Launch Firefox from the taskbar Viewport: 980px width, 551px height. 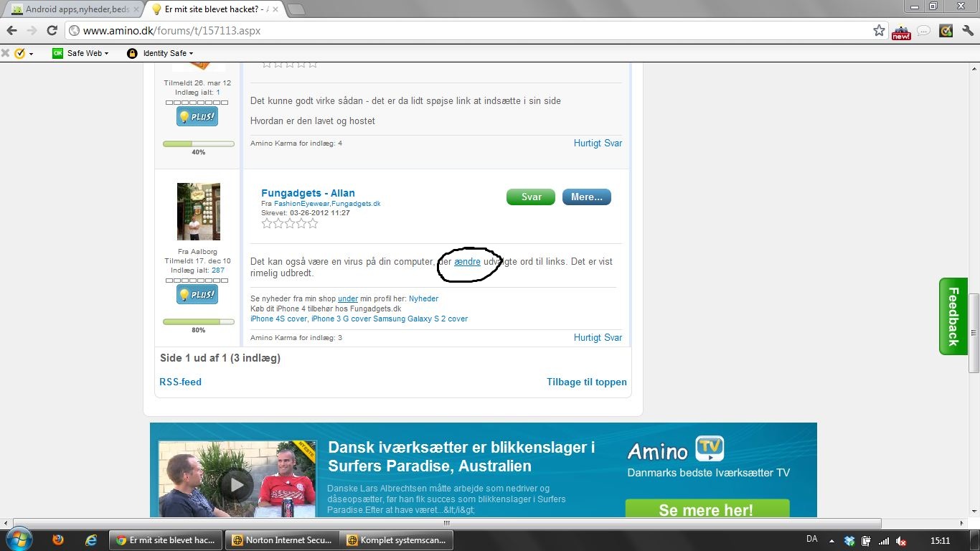click(58, 540)
